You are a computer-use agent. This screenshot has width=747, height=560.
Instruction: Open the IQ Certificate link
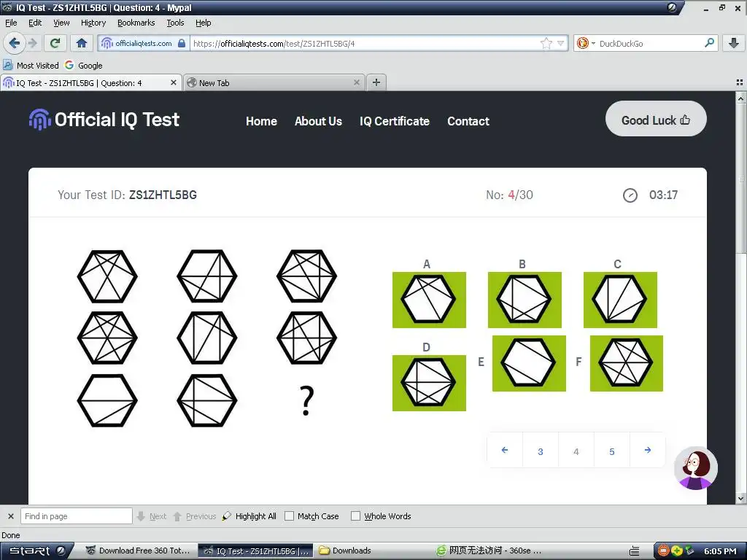tap(395, 122)
